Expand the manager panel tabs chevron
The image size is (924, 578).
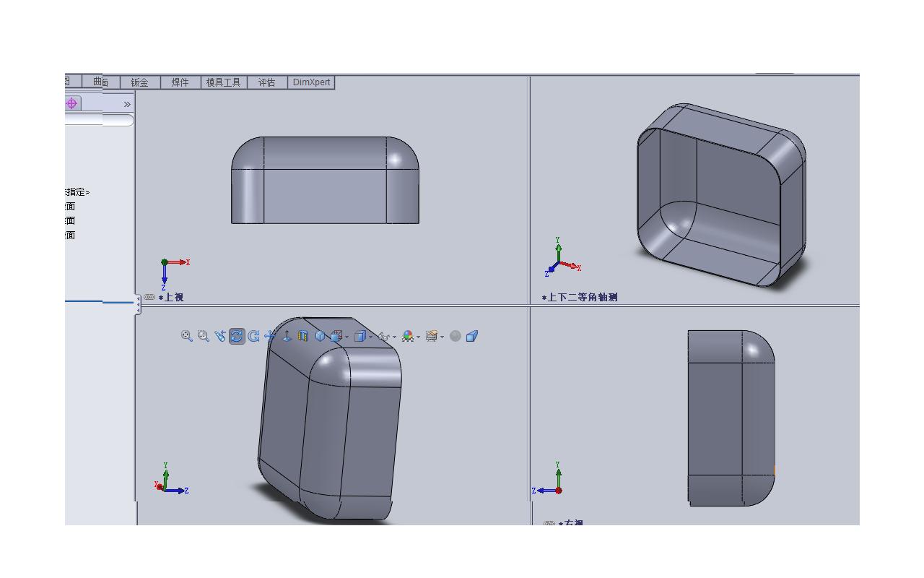coord(127,104)
